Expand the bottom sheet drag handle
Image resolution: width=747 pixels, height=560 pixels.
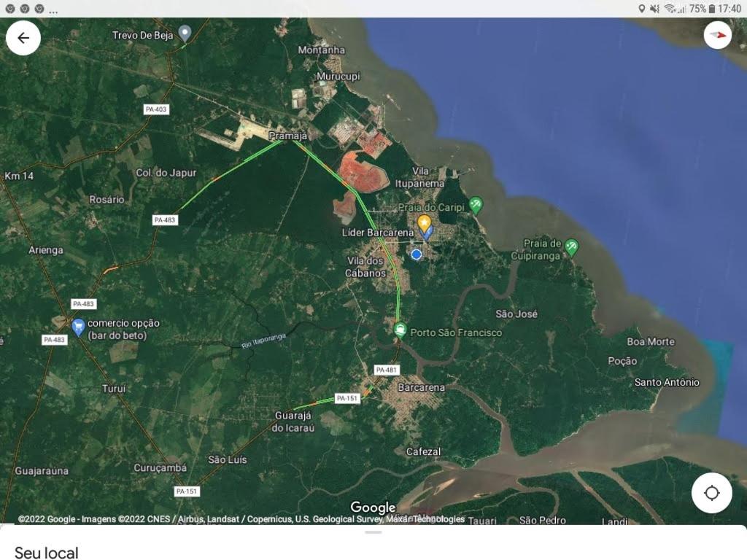tap(373, 532)
